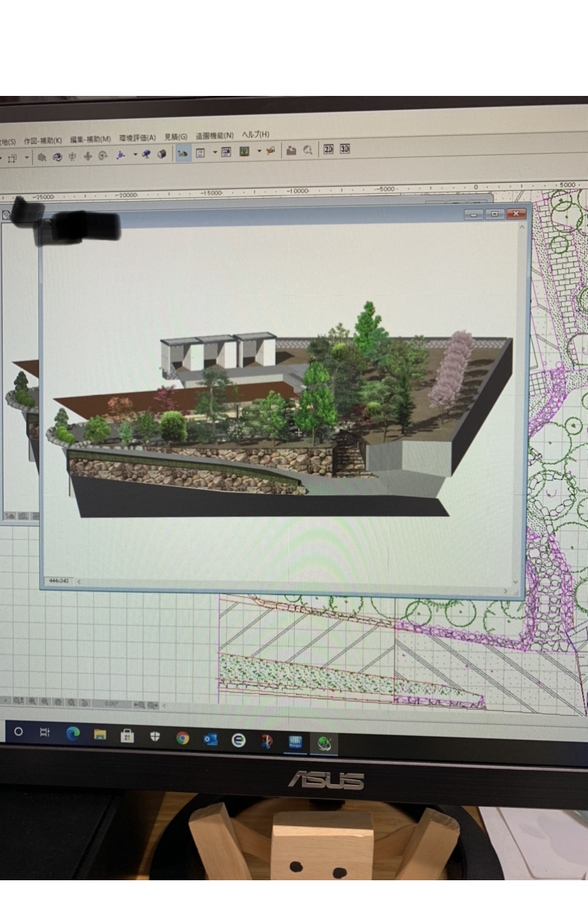
Task: Open Google Chrome from the taskbar
Action: [183, 738]
